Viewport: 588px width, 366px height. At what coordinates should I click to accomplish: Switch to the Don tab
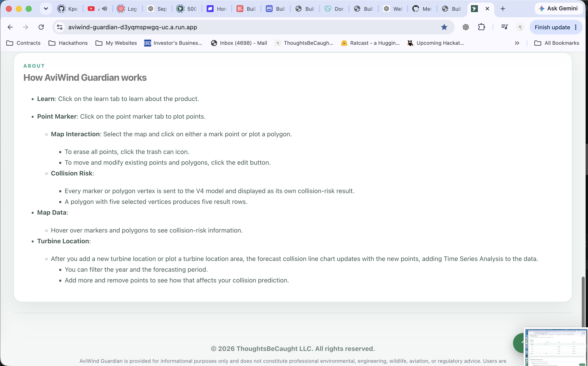tap(334, 9)
